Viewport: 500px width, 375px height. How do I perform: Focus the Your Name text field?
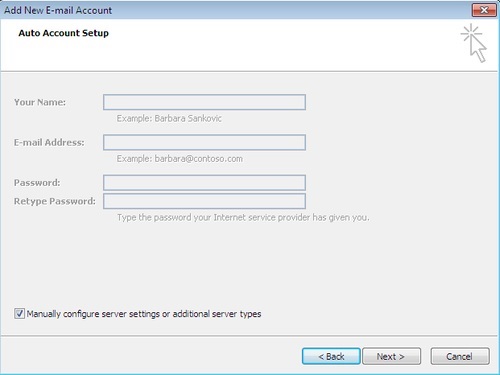click(x=204, y=102)
